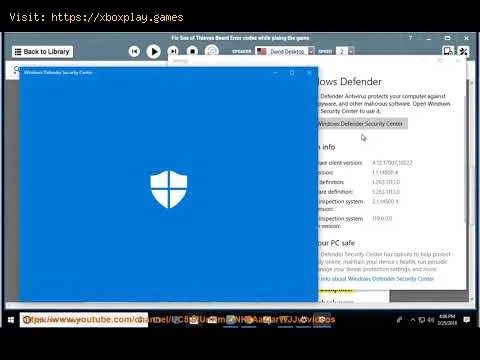
Task: Click the 'ows Defender' heading in Settings
Action: 350,82
